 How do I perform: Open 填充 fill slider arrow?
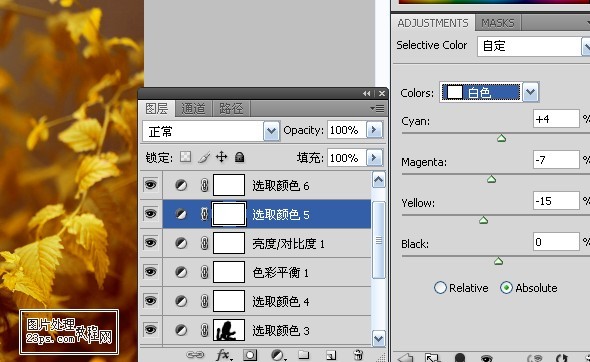pos(374,158)
